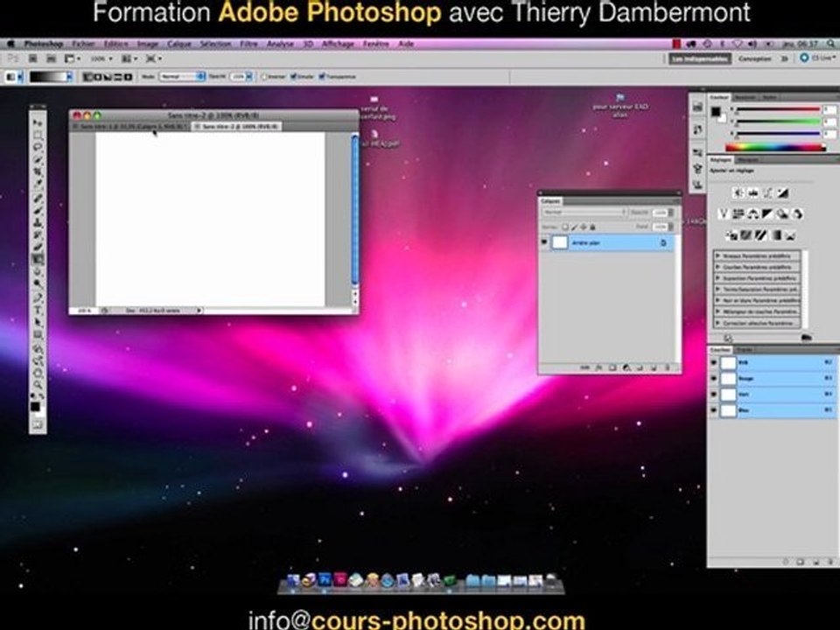The height and width of the screenshot is (630, 840).
Task: Open the Fichier menu
Action: point(83,44)
